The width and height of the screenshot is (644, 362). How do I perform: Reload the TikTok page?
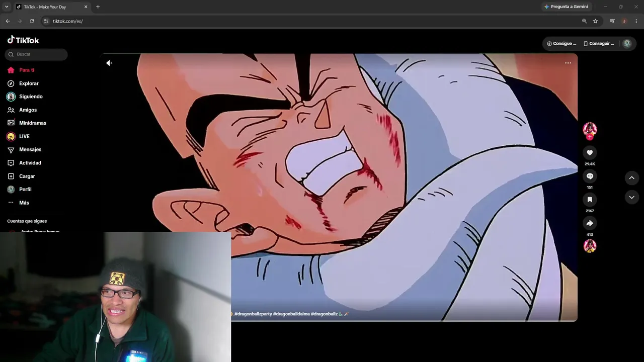pos(32,21)
